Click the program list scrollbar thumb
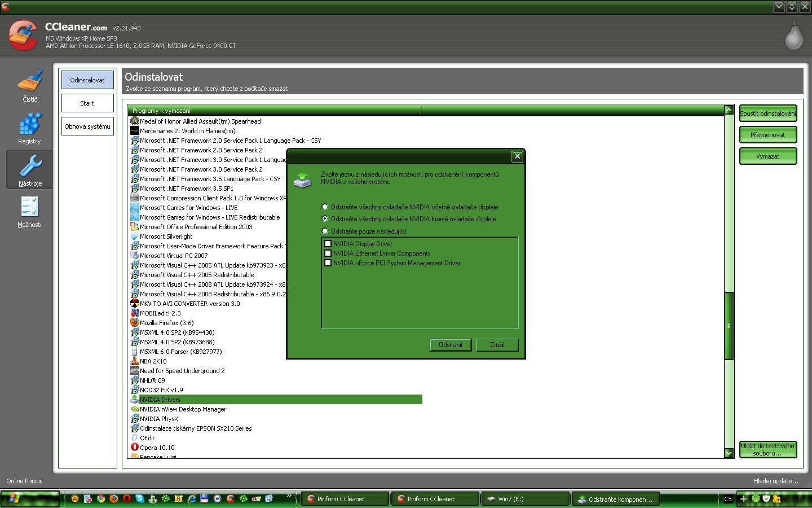Image resolution: width=812 pixels, height=508 pixels. tap(729, 326)
